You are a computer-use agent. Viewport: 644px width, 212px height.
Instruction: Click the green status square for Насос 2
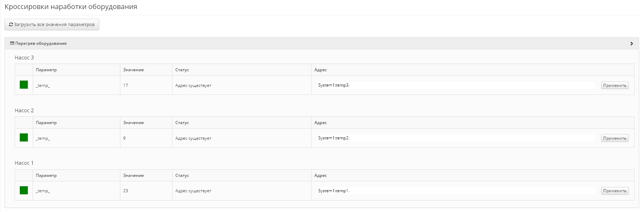24,138
